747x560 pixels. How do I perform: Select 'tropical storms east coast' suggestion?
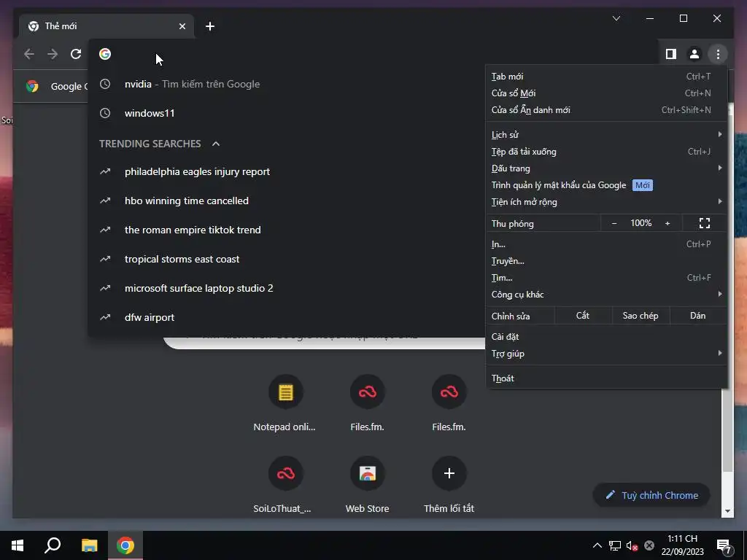[x=286, y=259]
